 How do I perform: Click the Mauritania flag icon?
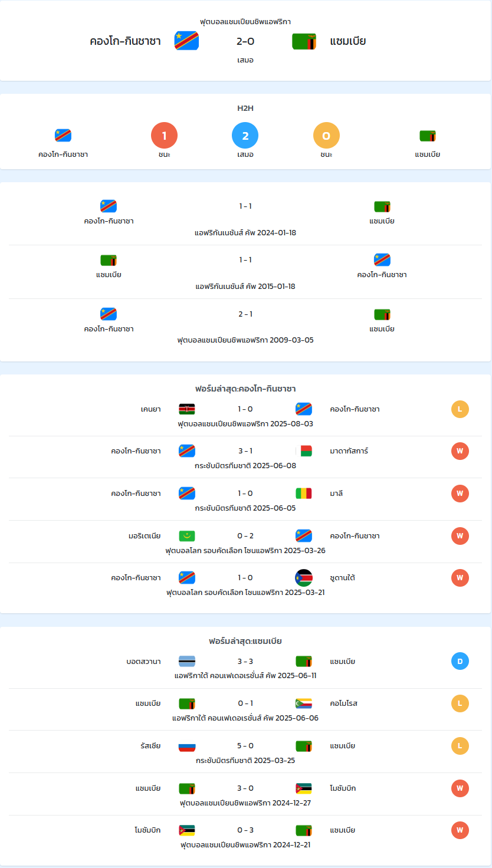(x=187, y=536)
